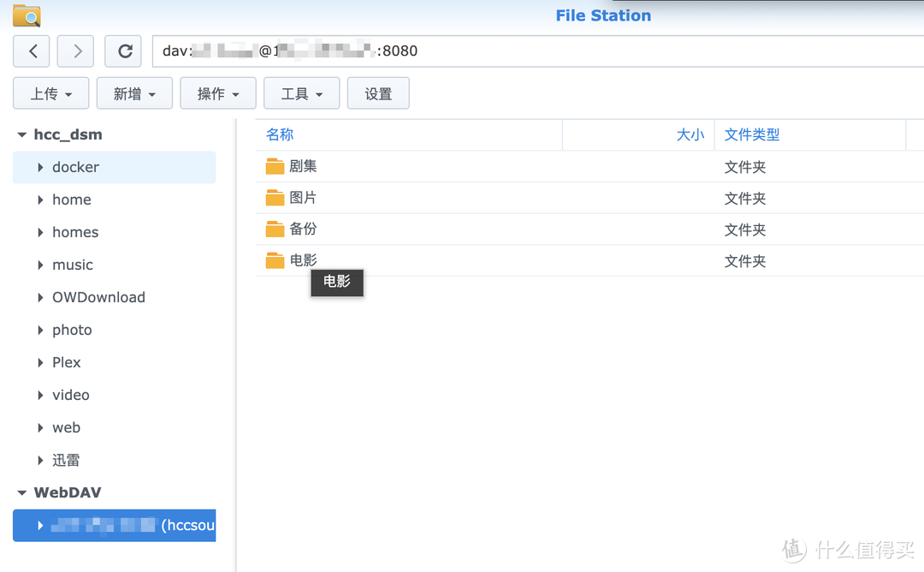
Task: Open the 工具 tools dropdown
Action: 302,93
